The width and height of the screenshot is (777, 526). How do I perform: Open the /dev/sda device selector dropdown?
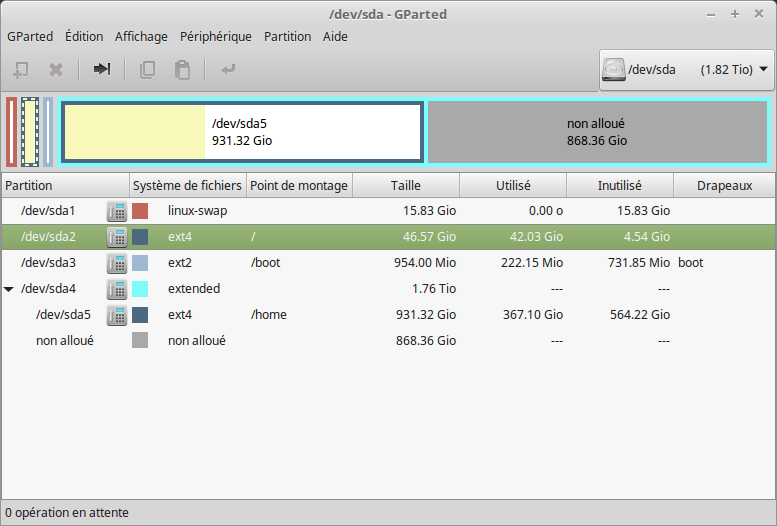(686, 70)
